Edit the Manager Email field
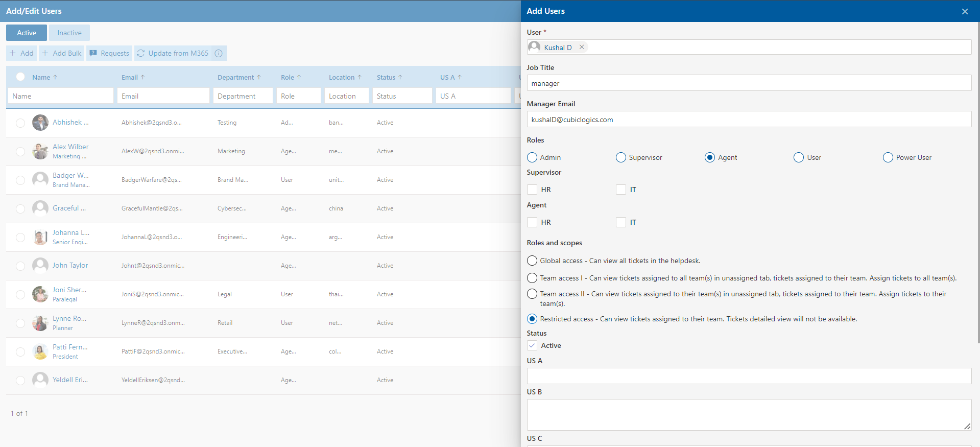 749,119
